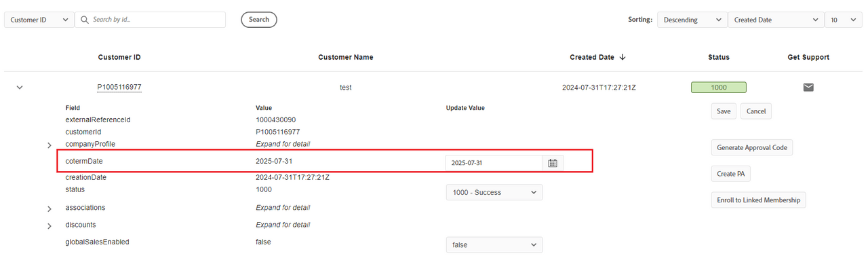The width and height of the screenshot is (868, 258).
Task: Click the Get Support envelope icon
Action: pyautogui.click(x=808, y=87)
